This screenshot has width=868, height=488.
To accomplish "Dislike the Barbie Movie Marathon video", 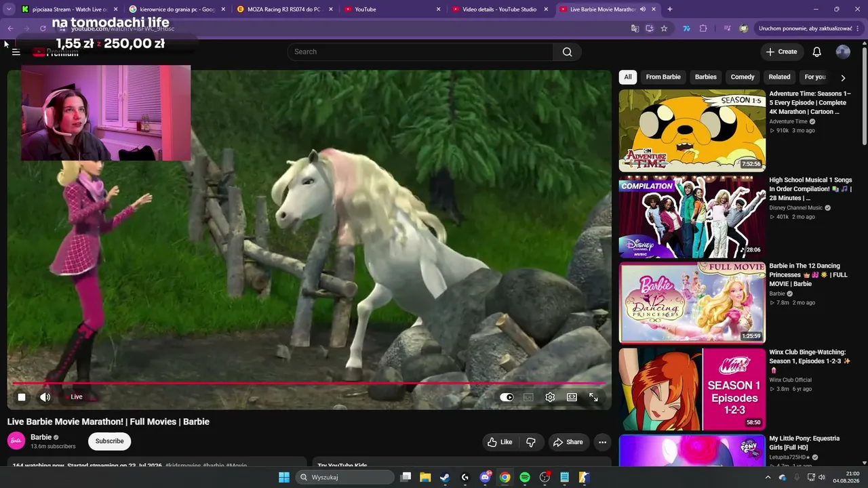I will point(531,442).
